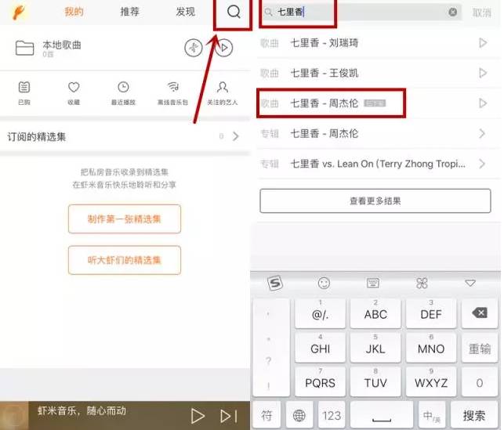Screen dimensions: 504x430
Task: Tap the 搜索 search key
Action: point(474,416)
